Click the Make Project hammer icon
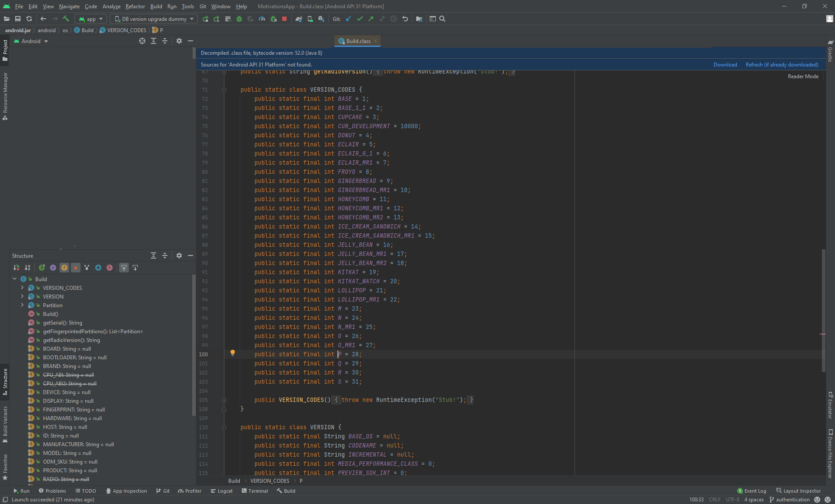The width and height of the screenshot is (835, 504). 66,19
